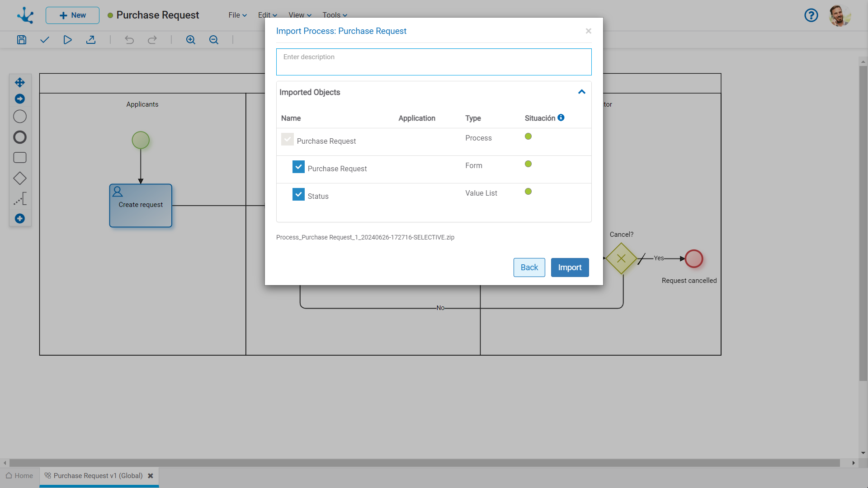Open the Tools dropdown menu
The image size is (868, 488).
click(x=335, y=15)
